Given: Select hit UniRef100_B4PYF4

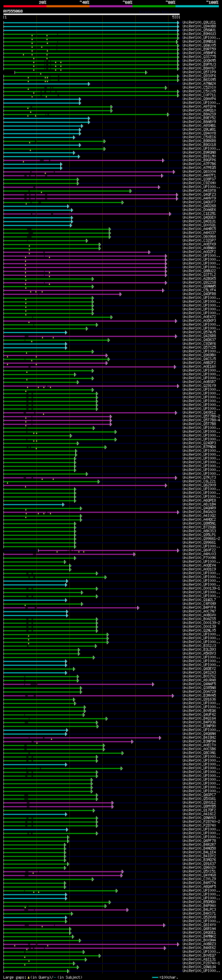Looking at the screenshot, I should click(x=199, y=608).
